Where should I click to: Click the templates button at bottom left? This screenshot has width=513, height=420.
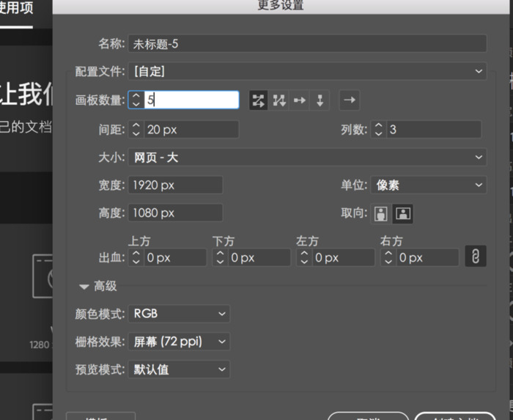101,416
